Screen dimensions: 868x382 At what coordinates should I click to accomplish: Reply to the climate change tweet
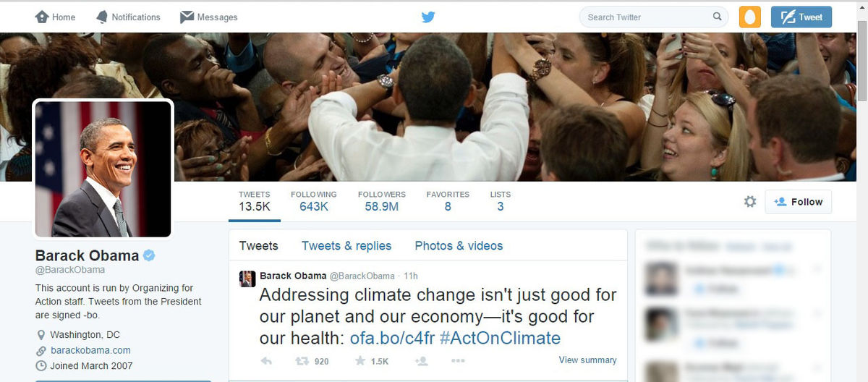(x=266, y=361)
